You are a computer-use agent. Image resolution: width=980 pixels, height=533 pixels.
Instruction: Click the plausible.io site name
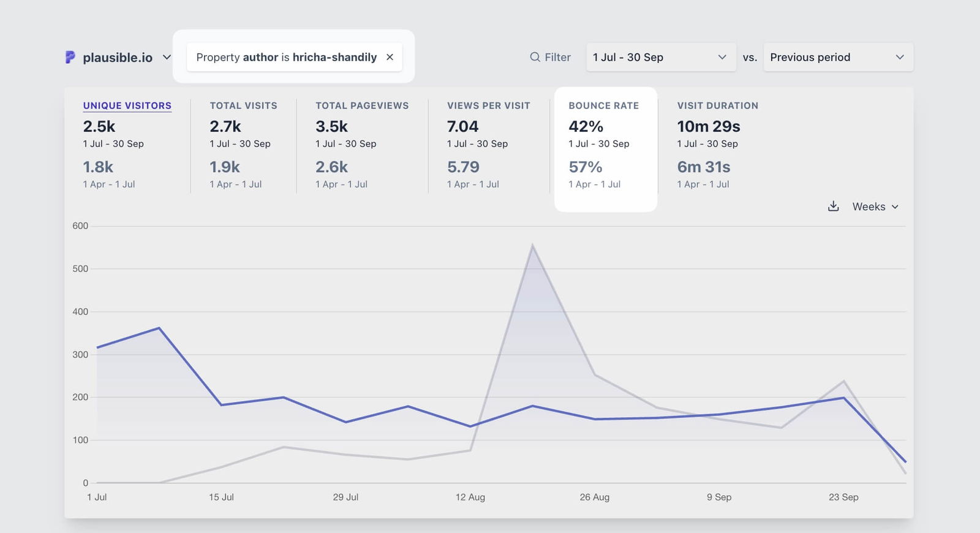[x=118, y=58]
